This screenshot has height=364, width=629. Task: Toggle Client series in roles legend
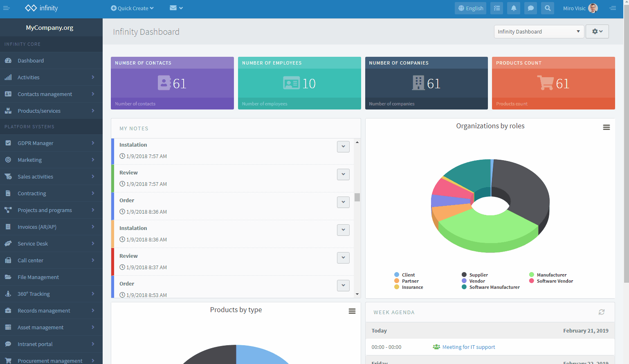(404, 275)
